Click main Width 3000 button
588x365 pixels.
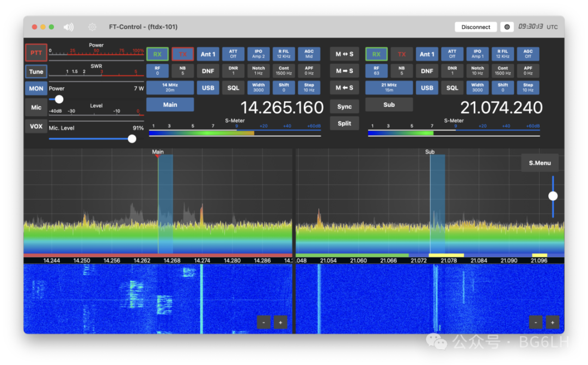[259, 88]
